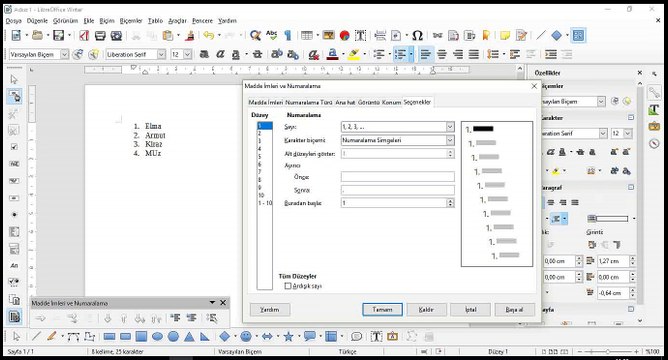Select level 5 in the Düzey list
The height and width of the screenshot is (360, 668).
[x=265, y=157]
